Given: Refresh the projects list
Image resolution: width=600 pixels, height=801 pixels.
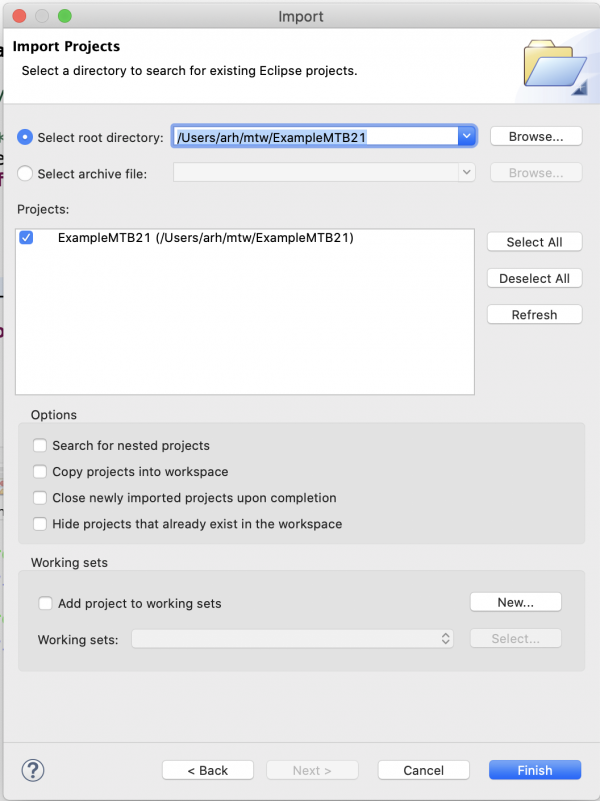Looking at the screenshot, I should [534, 314].
